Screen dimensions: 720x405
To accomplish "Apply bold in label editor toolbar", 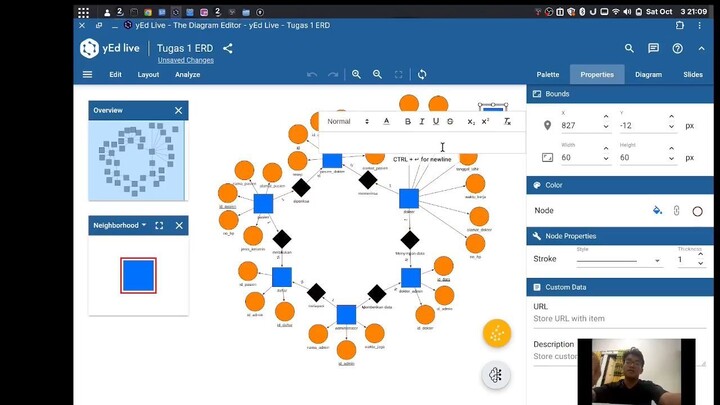I will pos(407,121).
